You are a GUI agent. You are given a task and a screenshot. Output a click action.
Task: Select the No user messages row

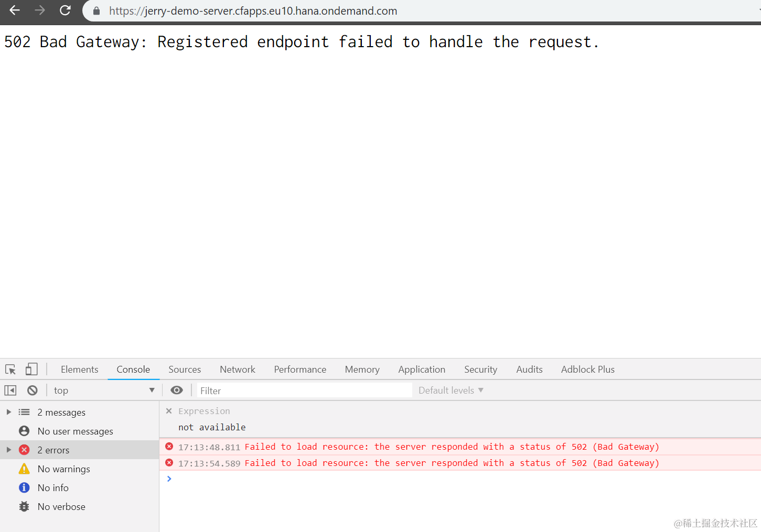click(x=79, y=431)
